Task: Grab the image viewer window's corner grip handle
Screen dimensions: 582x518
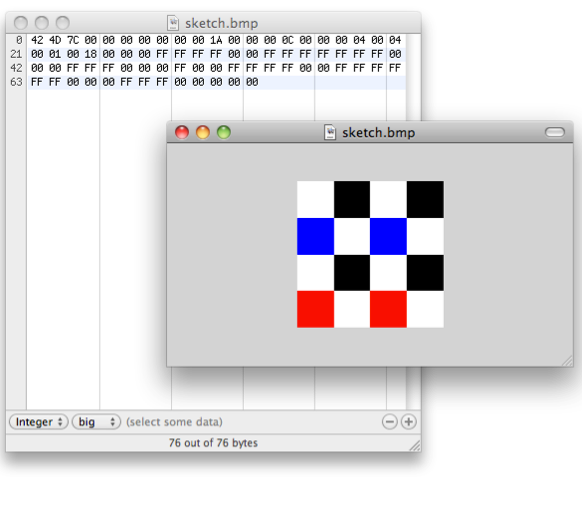Action: click(567, 361)
